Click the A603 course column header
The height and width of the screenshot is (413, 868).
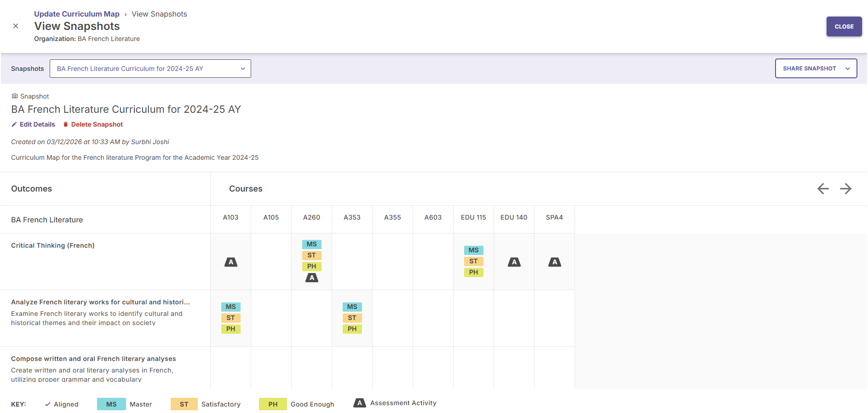tap(433, 217)
